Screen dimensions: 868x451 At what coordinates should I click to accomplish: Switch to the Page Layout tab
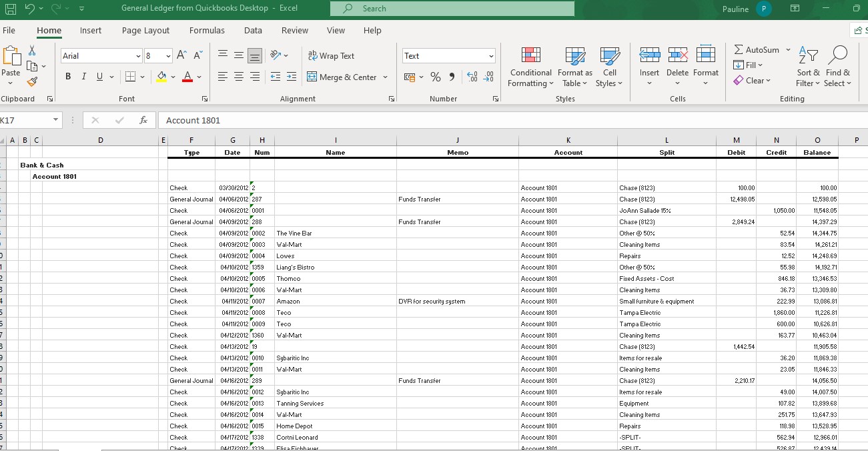click(x=145, y=30)
